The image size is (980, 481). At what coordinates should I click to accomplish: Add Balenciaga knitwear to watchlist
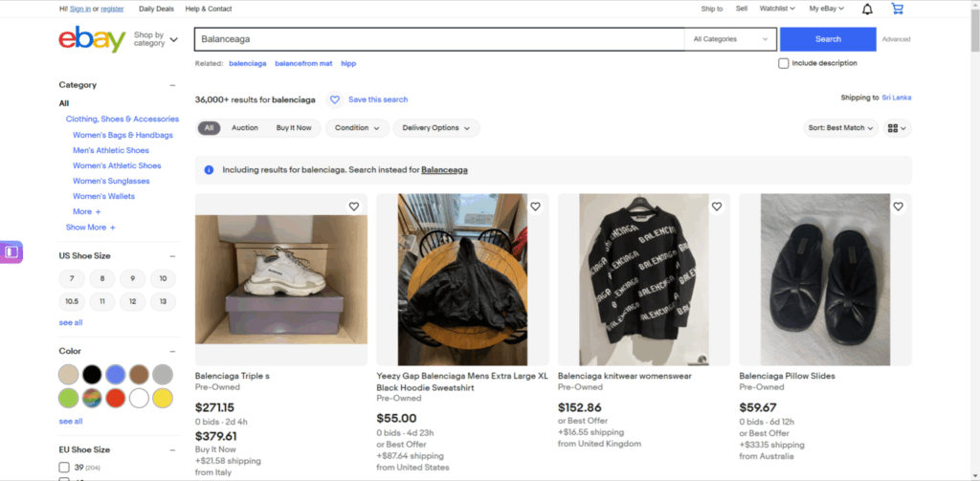point(716,207)
